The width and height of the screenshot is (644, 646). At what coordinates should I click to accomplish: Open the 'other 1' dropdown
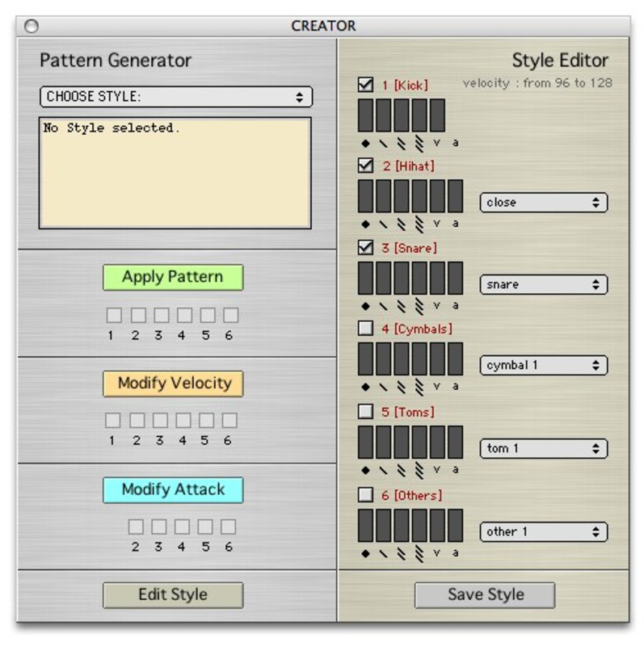[544, 531]
